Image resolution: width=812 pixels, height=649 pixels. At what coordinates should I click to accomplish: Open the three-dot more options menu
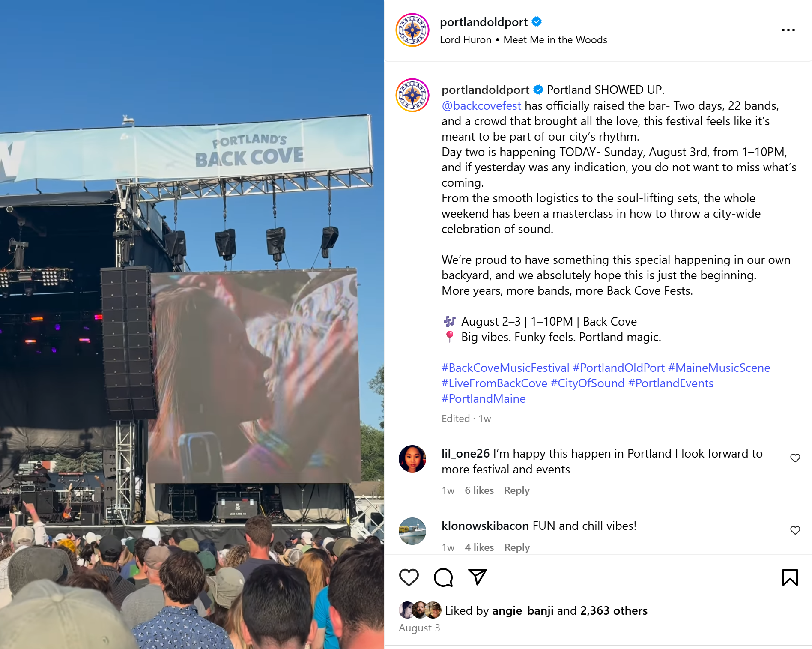(788, 30)
